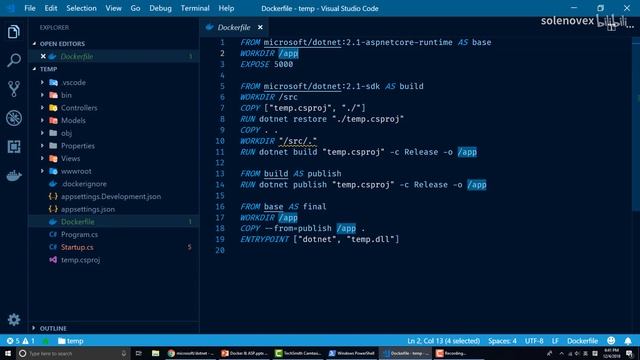Open the View menu
Image resolution: width=640 pixels, height=360 pixels.
pyautogui.click(x=113, y=8)
